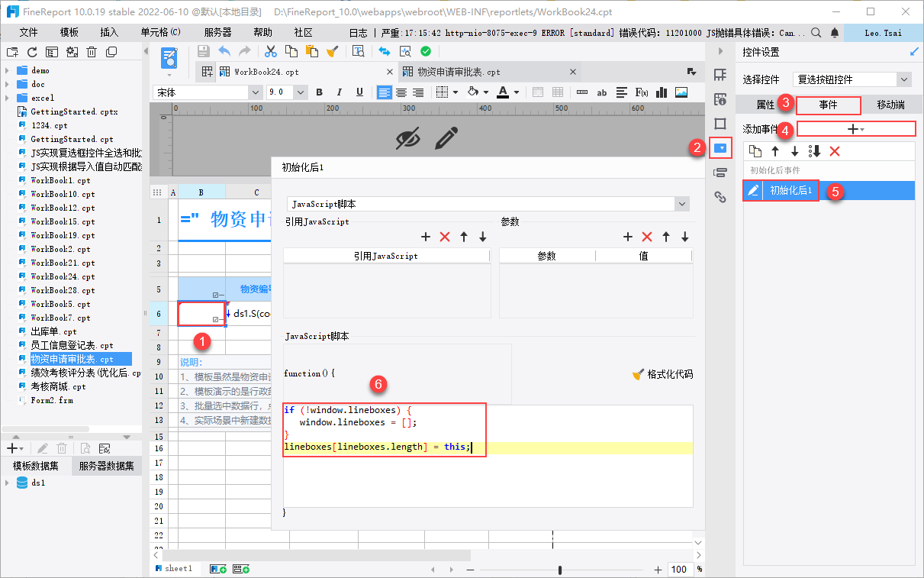Switch to 服务器数据集 tab
This screenshot has height=578, width=924.
pos(106,466)
